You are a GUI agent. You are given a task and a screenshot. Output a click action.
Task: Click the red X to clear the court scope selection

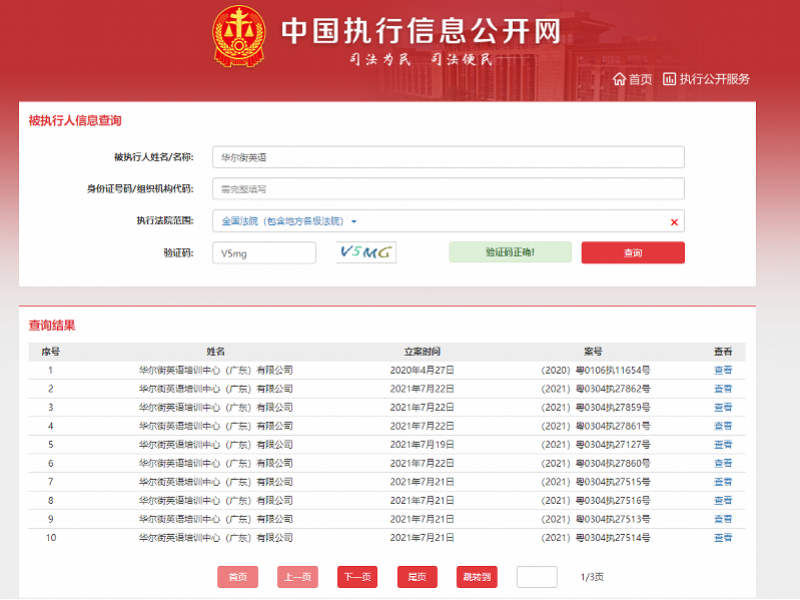(x=675, y=221)
